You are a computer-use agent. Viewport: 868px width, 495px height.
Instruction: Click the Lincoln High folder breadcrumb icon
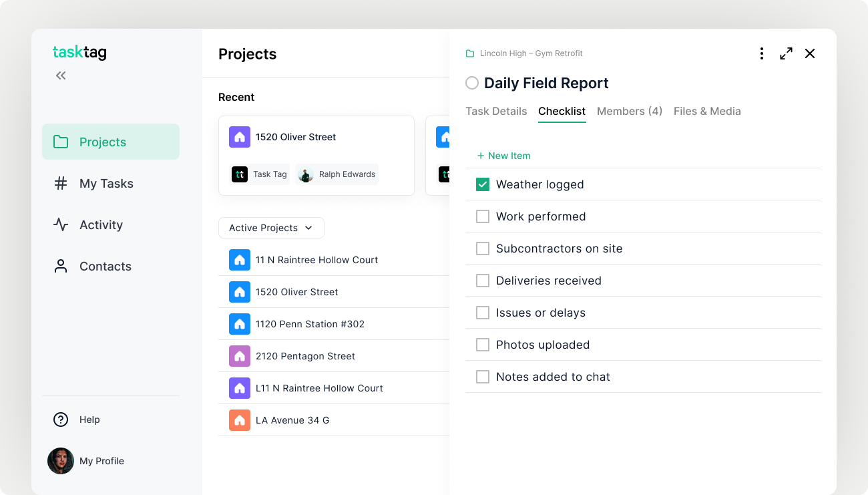(470, 53)
